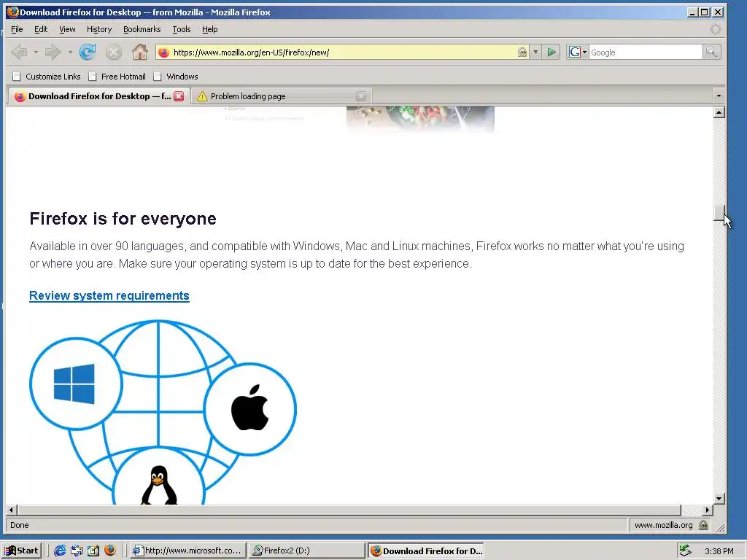Screen dimensions: 747x560
Task: Click the Done status text
Action: [20, 525]
